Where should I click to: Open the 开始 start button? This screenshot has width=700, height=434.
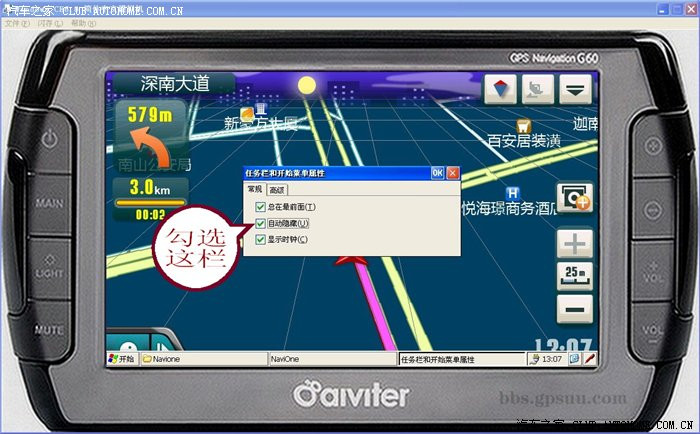tap(122, 359)
